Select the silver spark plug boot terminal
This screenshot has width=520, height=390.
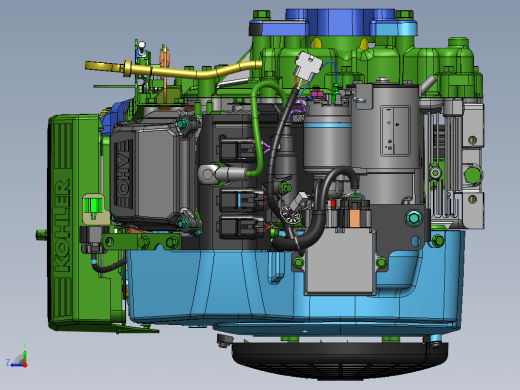(223, 174)
